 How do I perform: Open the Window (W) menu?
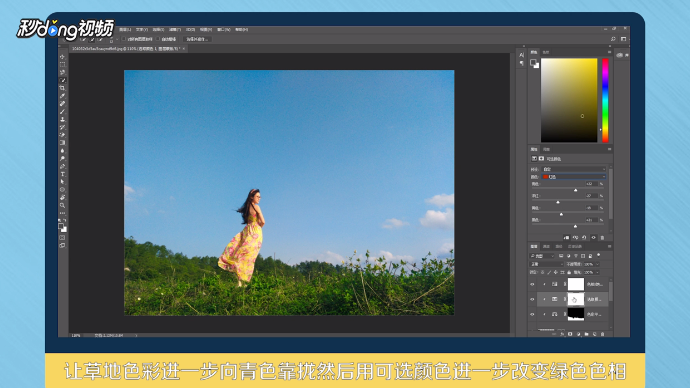tap(224, 29)
